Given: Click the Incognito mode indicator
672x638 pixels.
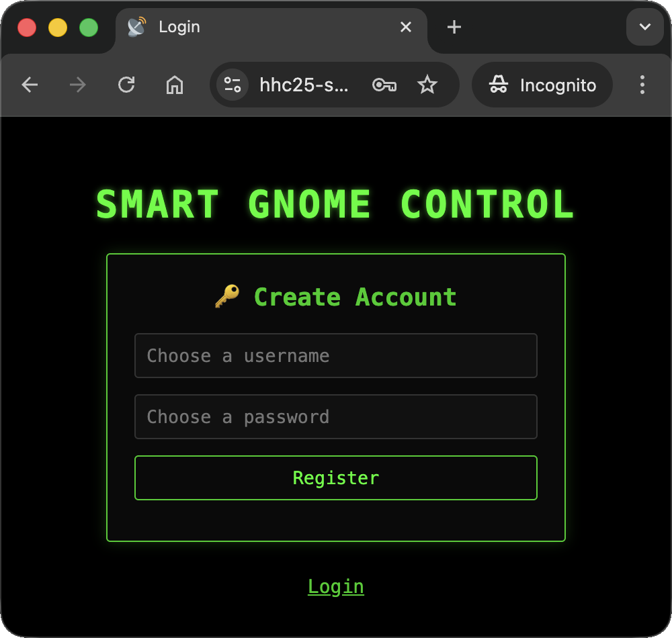Looking at the screenshot, I should pos(542,85).
